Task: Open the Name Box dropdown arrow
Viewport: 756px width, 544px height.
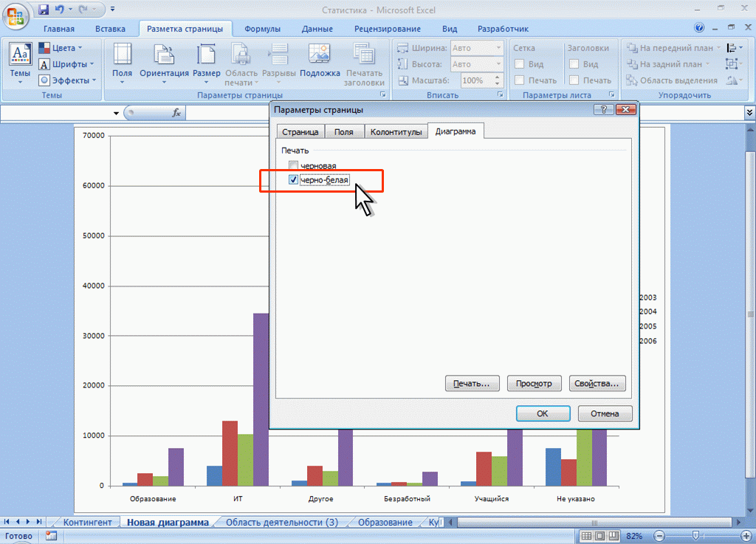Action: (116, 113)
